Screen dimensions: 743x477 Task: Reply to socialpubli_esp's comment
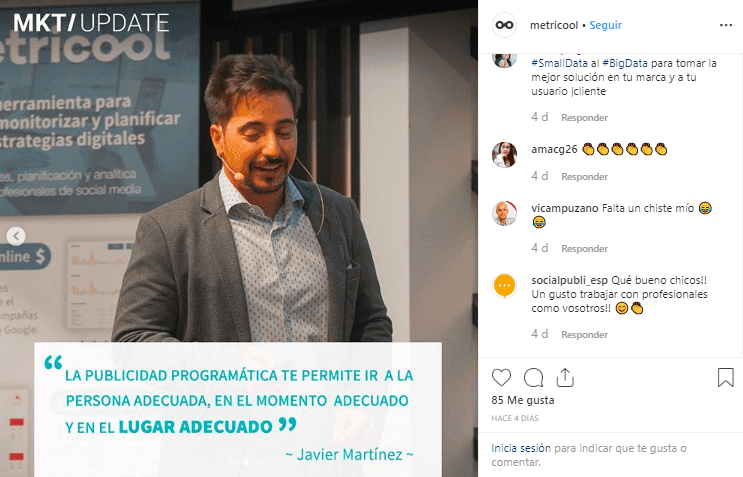[x=584, y=335]
